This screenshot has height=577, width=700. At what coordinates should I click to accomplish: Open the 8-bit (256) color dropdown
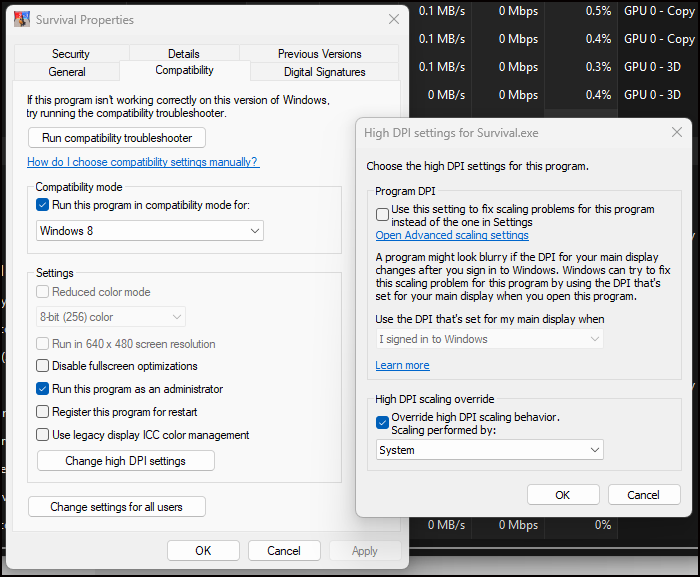coord(111,317)
